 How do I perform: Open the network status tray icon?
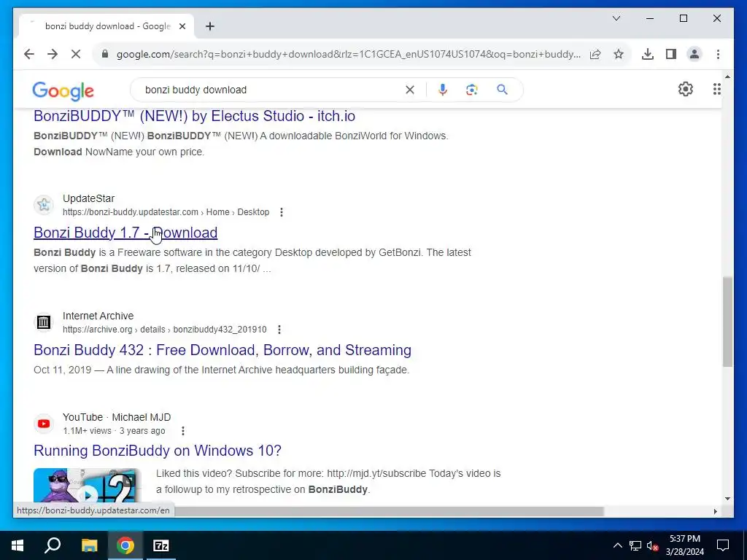click(635, 545)
